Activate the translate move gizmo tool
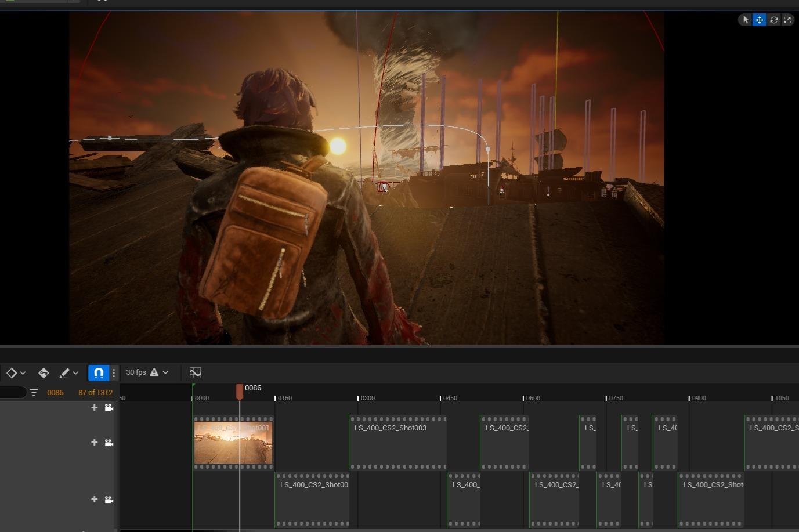This screenshot has width=799, height=532. pos(760,20)
